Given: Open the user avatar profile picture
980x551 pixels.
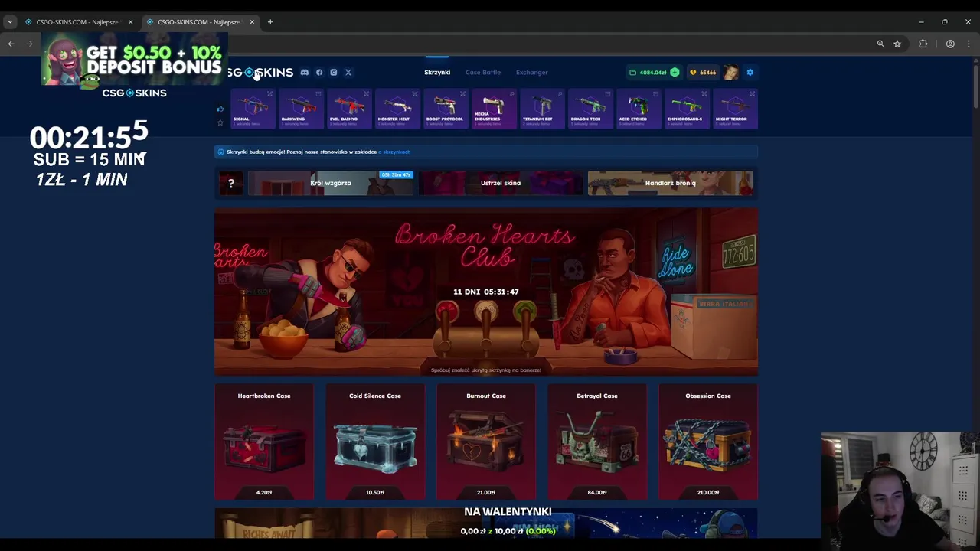Looking at the screenshot, I should click(731, 73).
